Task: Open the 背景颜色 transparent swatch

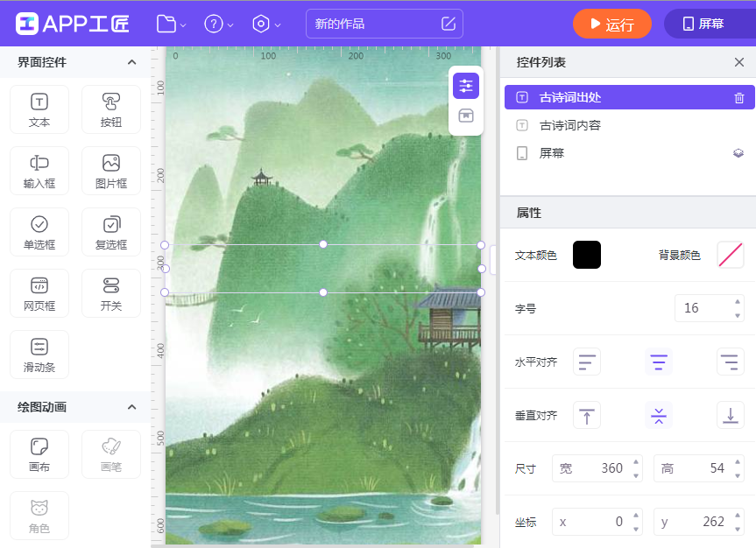Action: point(730,255)
